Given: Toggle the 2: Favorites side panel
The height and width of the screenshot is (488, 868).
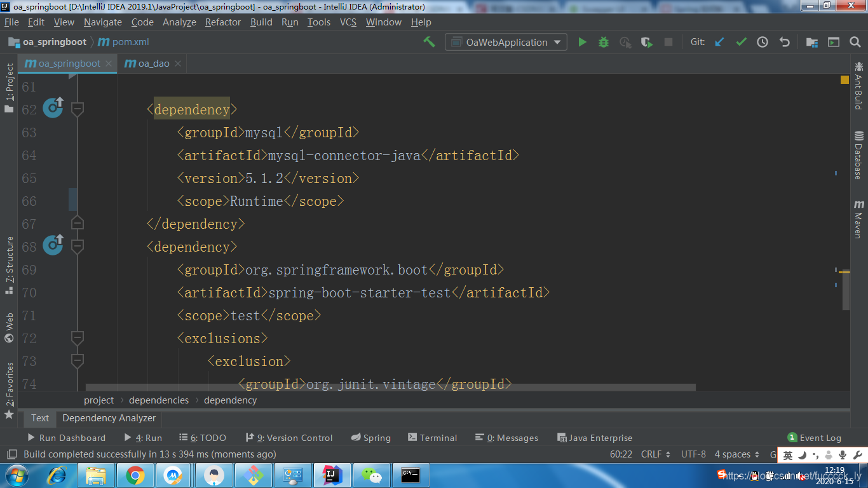Looking at the screenshot, I should coord(9,390).
